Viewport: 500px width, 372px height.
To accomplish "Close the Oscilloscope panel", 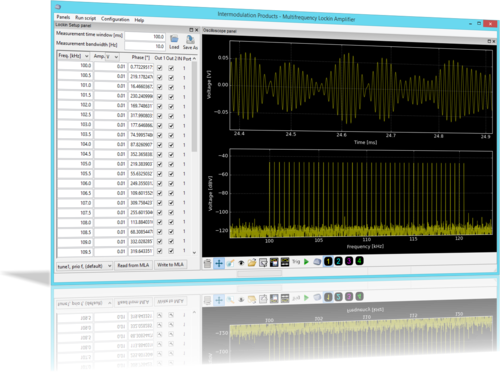I will pos(494,41).
